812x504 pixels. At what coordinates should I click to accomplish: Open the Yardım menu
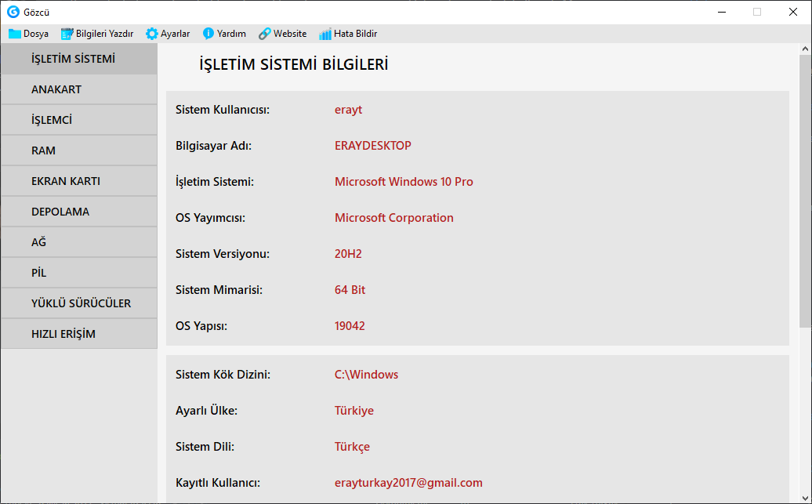click(x=224, y=34)
